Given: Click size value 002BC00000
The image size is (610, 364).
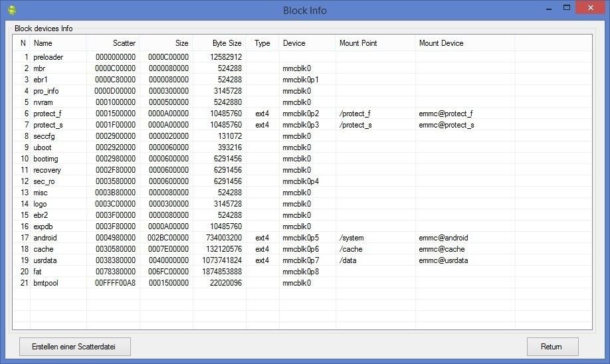Looking at the screenshot, I should point(168,238).
